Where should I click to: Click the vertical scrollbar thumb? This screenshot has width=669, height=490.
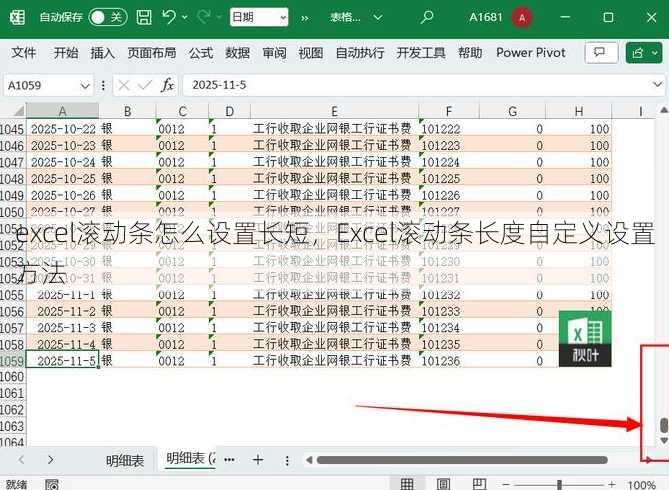pyautogui.click(x=663, y=426)
